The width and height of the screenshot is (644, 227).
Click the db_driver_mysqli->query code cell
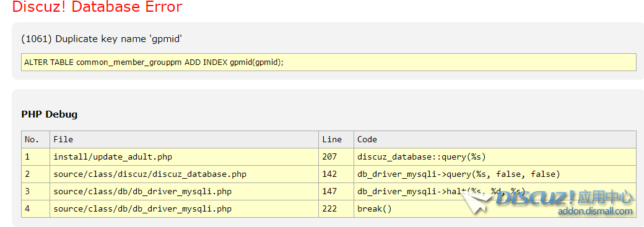coord(495,174)
